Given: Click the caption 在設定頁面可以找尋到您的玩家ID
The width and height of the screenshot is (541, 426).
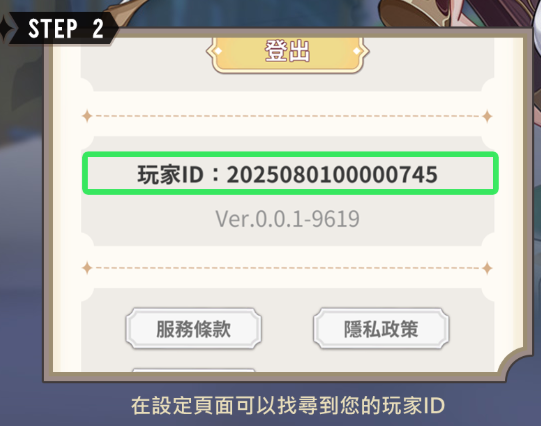Looking at the screenshot, I should [288, 406].
